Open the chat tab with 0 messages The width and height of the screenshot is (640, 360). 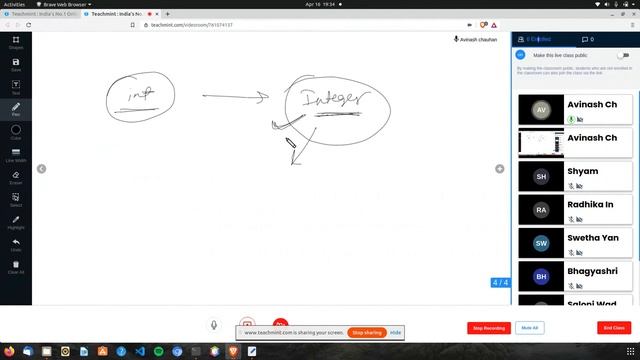(588, 39)
